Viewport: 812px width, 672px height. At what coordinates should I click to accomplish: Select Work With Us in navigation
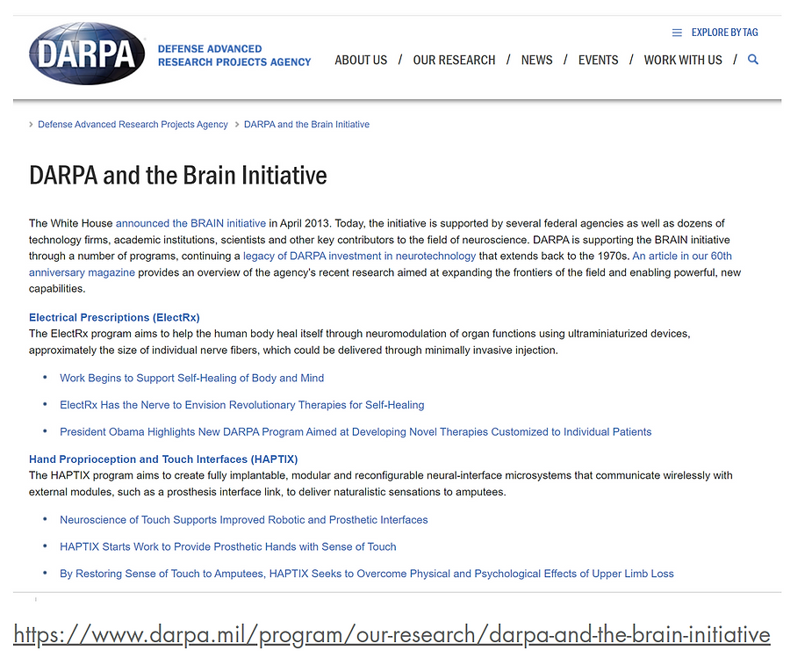pyautogui.click(x=682, y=60)
